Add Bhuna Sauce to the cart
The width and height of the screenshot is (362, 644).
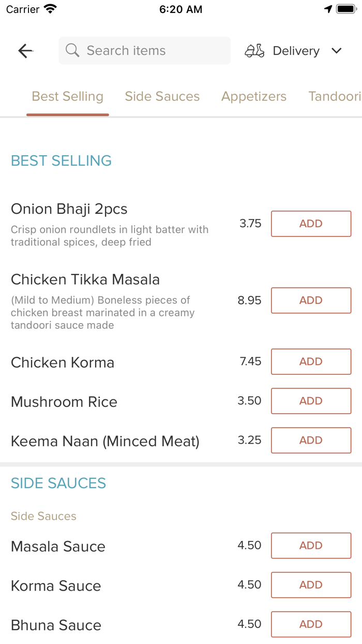coord(311,624)
